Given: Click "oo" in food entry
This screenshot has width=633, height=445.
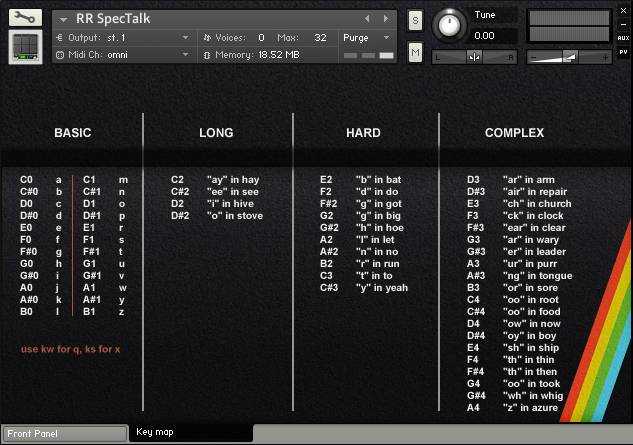Looking at the screenshot, I should tap(531, 312).
